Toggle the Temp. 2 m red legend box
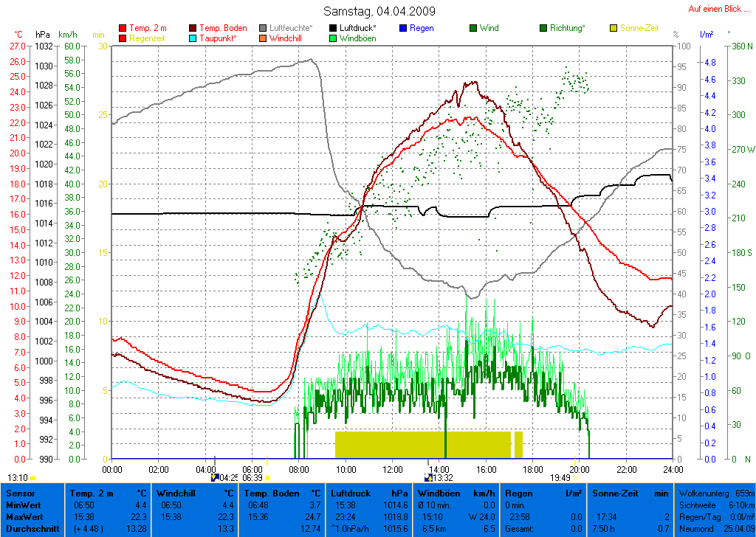 coord(123,29)
